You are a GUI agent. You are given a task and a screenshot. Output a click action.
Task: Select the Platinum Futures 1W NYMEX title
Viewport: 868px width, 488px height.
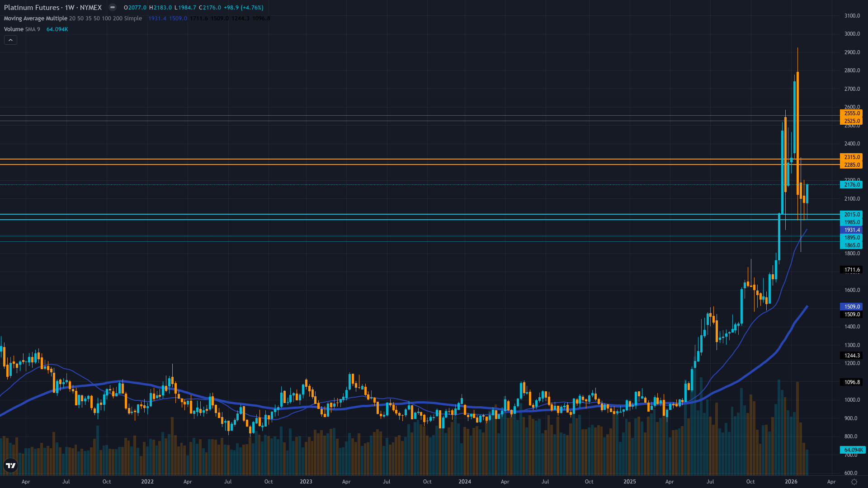(x=52, y=7)
